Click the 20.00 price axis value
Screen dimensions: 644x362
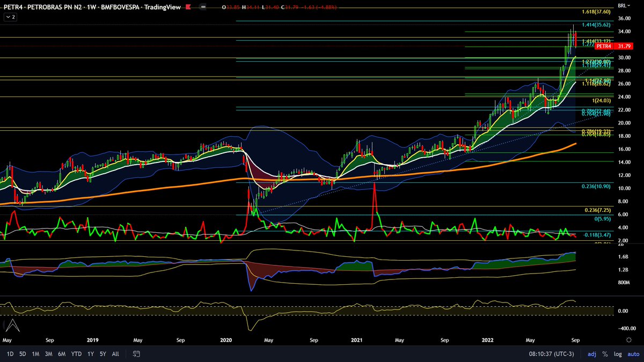(x=624, y=123)
